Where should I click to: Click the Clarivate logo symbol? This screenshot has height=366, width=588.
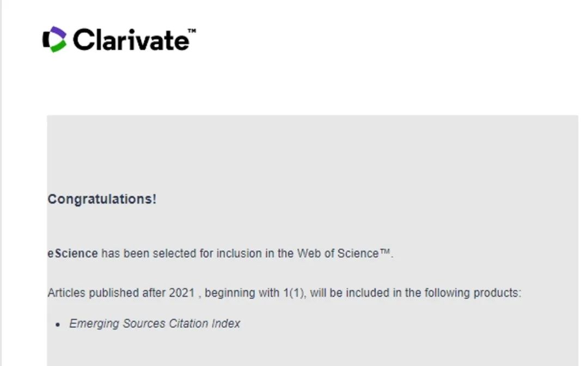pyautogui.click(x=54, y=39)
